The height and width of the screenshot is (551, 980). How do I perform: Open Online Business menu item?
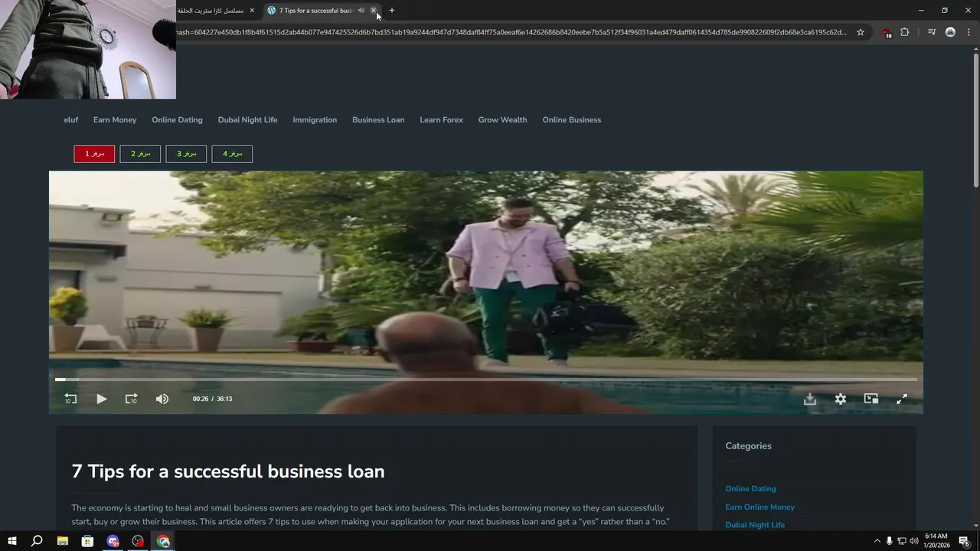pyautogui.click(x=572, y=120)
